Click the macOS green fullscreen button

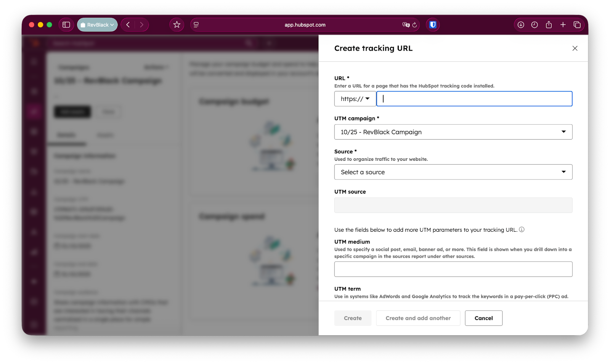coord(49,25)
